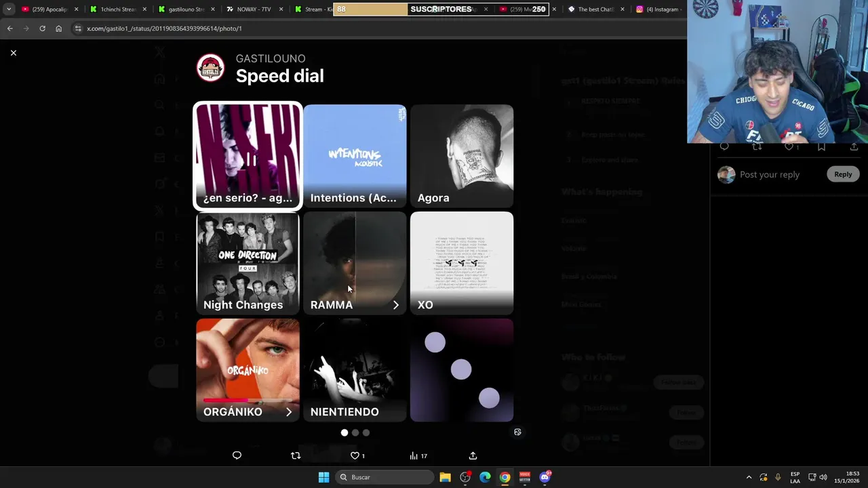Open the XO tile

pyautogui.click(x=462, y=263)
